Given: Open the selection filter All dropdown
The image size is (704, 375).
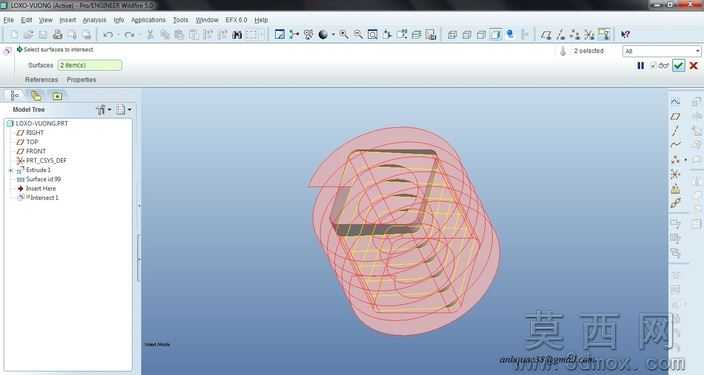Looking at the screenshot, I should tap(661, 51).
